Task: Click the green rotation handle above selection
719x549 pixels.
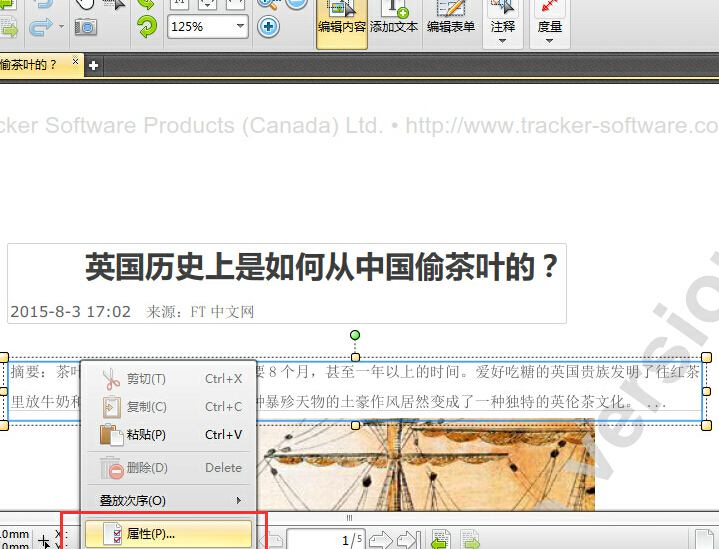Action: pos(355,335)
